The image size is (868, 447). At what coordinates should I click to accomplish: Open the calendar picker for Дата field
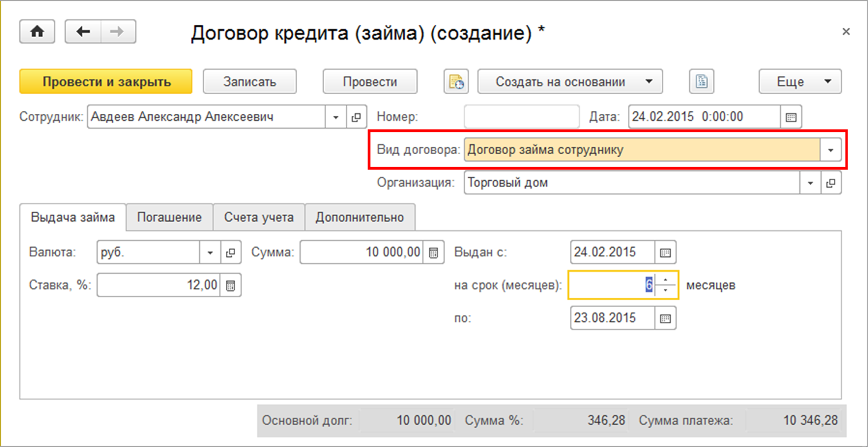pos(791,116)
